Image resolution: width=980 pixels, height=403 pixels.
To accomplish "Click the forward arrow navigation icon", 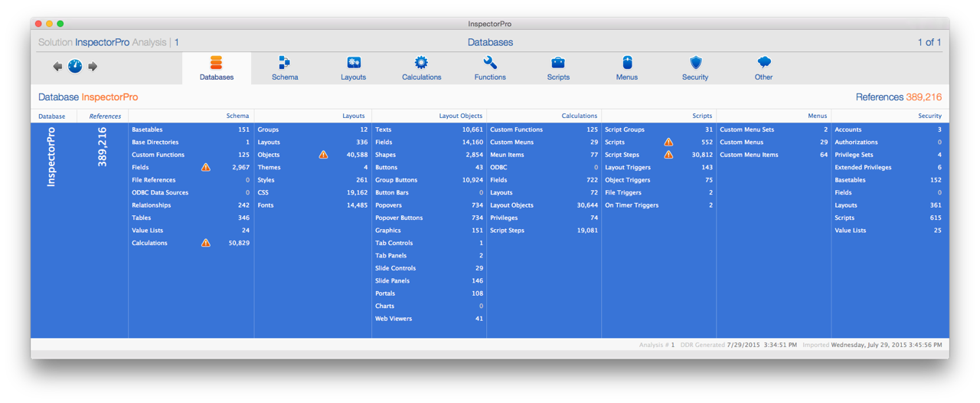I will (93, 67).
